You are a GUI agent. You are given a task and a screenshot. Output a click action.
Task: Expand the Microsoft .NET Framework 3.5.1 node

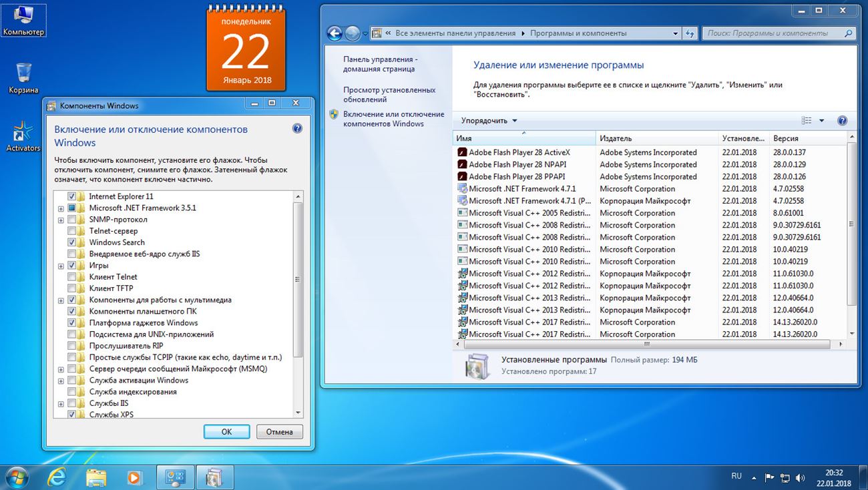(x=61, y=208)
